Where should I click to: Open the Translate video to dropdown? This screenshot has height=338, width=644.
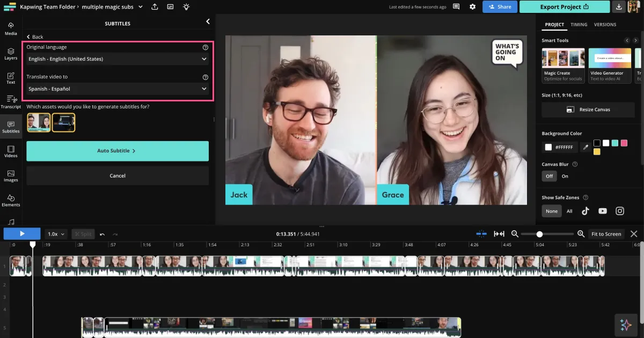pos(118,89)
